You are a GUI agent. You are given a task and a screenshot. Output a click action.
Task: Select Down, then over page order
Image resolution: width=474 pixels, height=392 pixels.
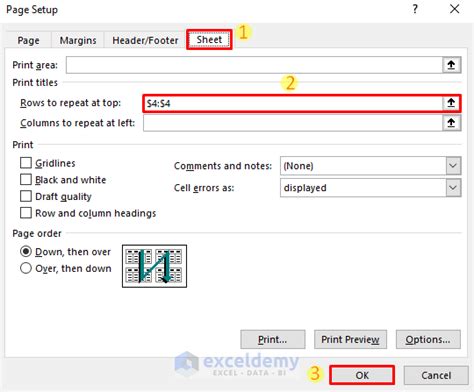[x=26, y=251]
